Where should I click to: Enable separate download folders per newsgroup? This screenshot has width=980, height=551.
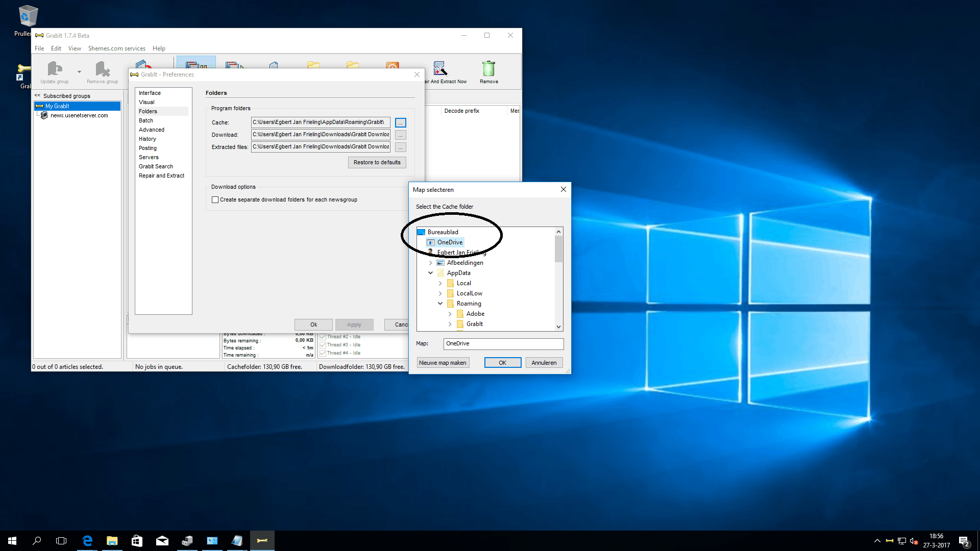click(215, 200)
